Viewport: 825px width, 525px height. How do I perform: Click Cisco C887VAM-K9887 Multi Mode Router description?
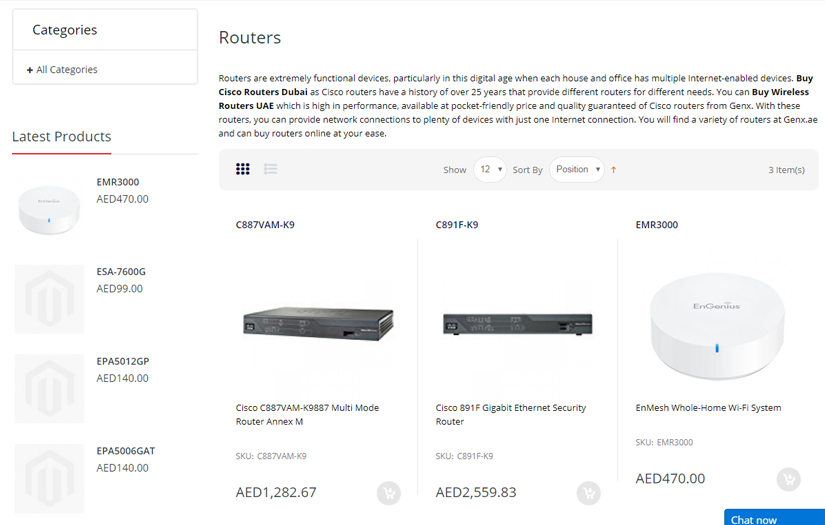pyautogui.click(x=307, y=415)
